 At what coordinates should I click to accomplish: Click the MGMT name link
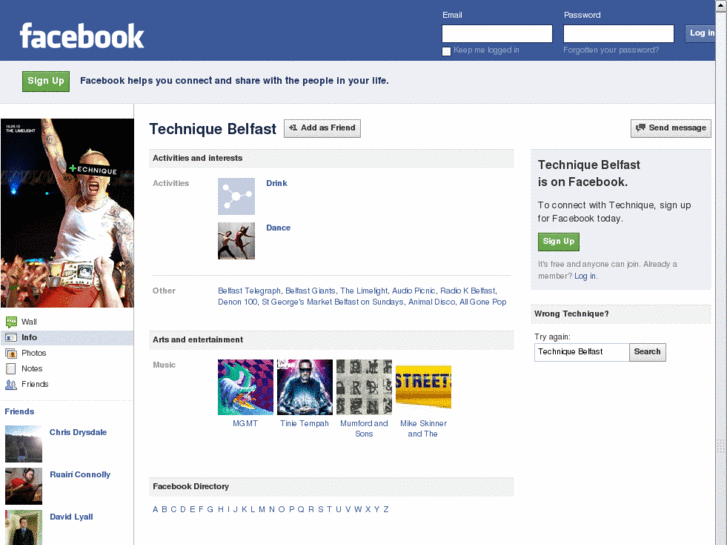245,423
